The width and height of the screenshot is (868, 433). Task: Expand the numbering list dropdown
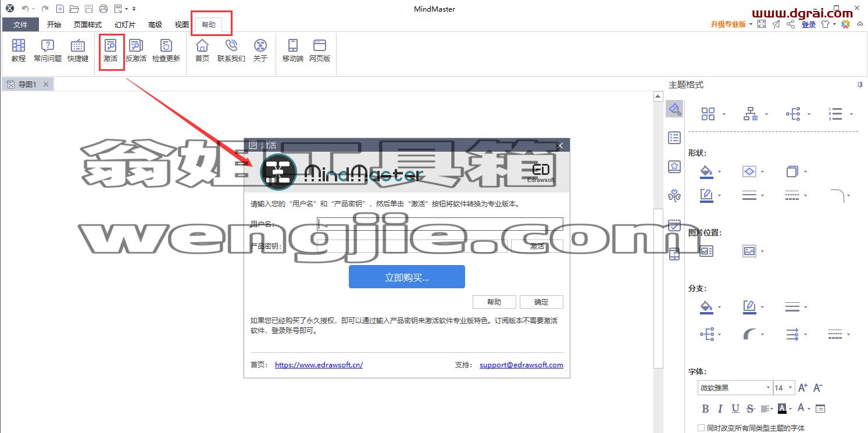[x=852, y=114]
